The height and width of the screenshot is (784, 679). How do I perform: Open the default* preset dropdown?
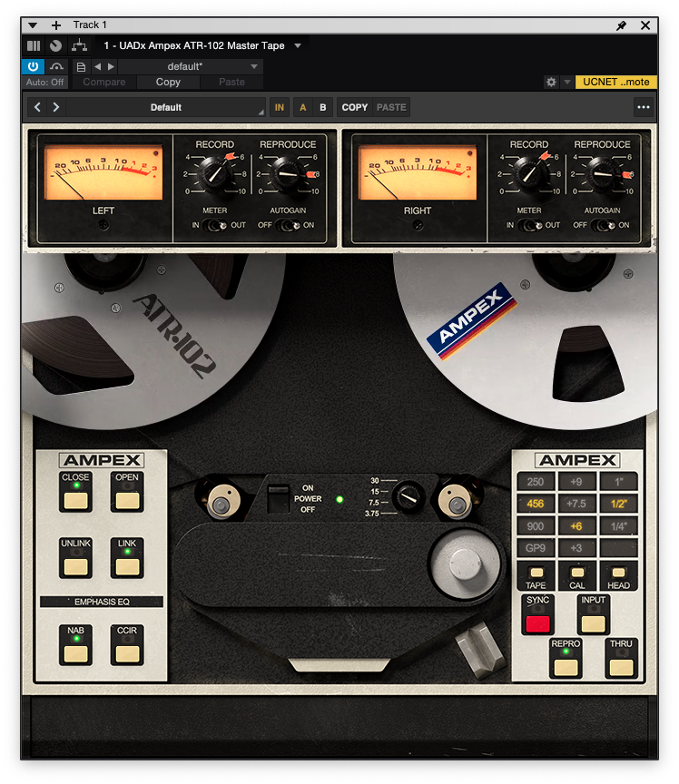pos(190,66)
